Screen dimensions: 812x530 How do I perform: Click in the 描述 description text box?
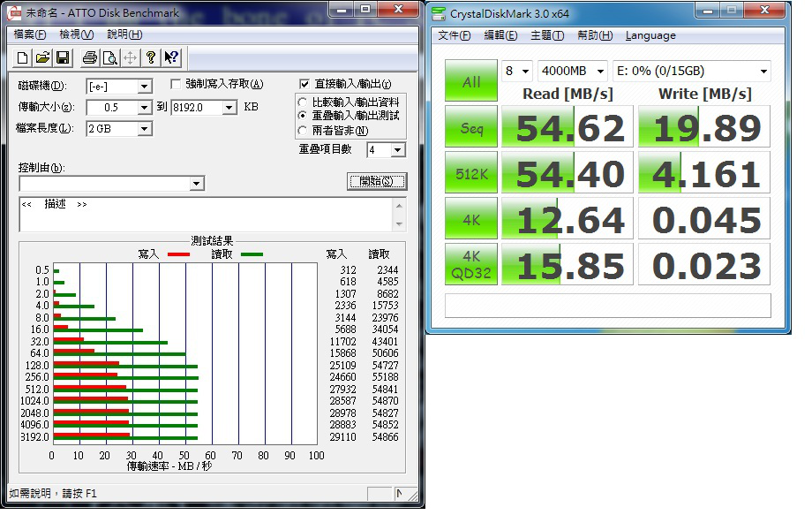pos(207,215)
